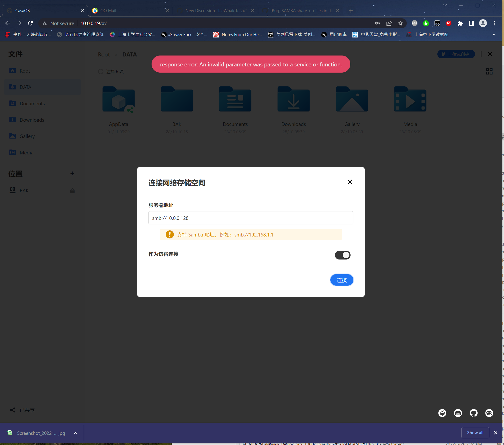Show more bookmarks with the overflow chevron
The image size is (504, 445).
[494, 35]
